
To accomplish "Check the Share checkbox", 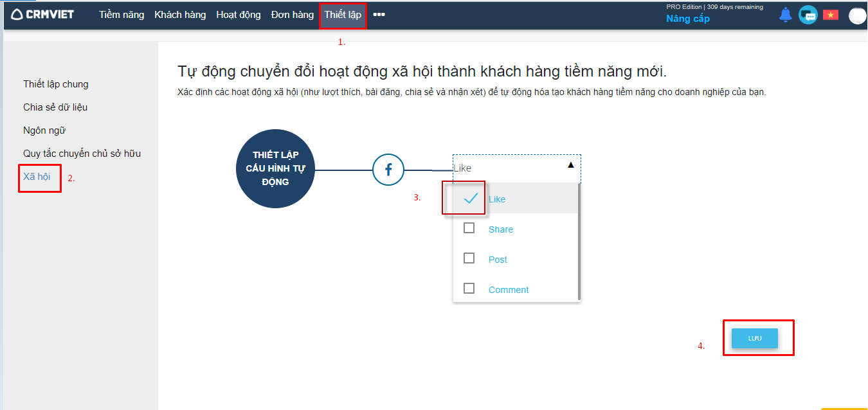I will [469, 228].
